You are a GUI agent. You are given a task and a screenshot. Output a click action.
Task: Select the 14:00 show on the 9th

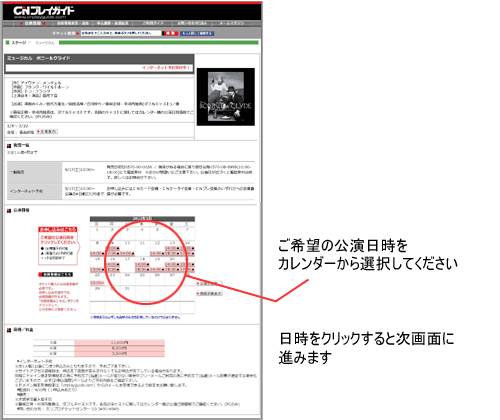(x=112, y=248)
